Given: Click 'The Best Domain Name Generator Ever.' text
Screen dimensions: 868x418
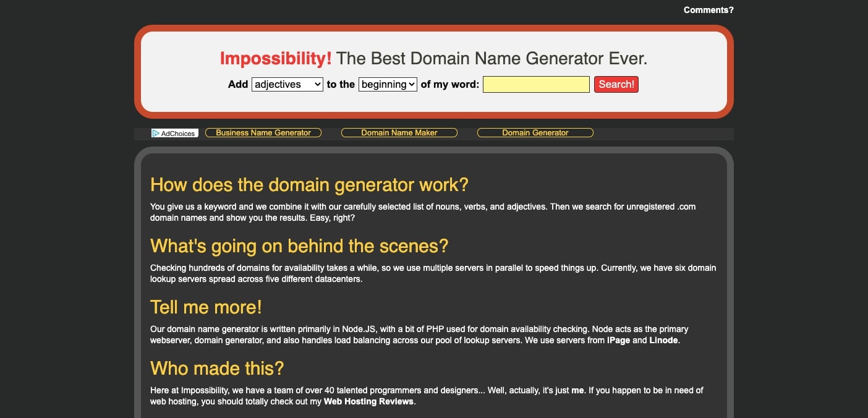Looking at the screenshot, I should (491, 59).
